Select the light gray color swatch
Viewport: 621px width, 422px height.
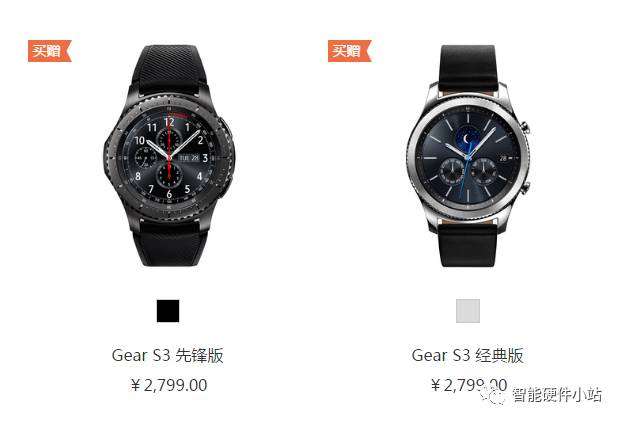click(x=468, y=311)
